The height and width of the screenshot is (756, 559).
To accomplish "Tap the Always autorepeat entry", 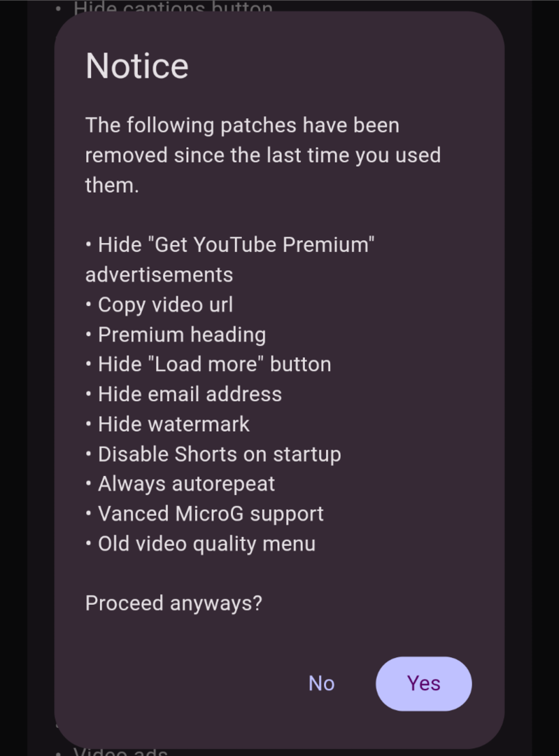I will [186, 484].
